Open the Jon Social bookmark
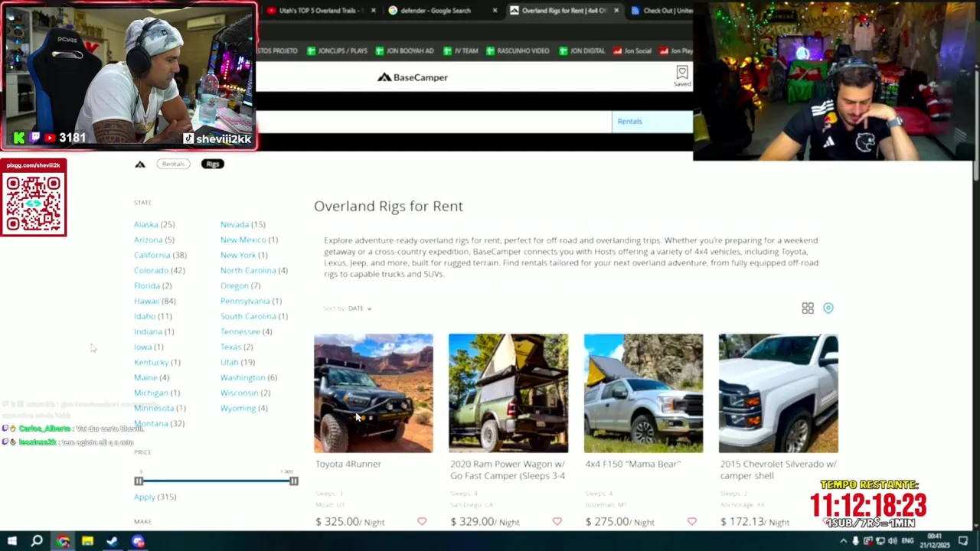 point(632,51)
